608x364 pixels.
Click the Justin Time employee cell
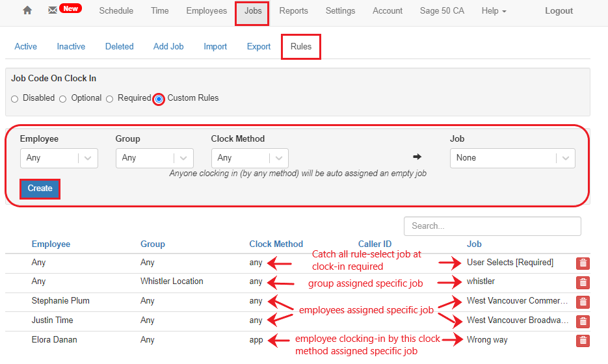pyautogui.click(x=53, y=320)
